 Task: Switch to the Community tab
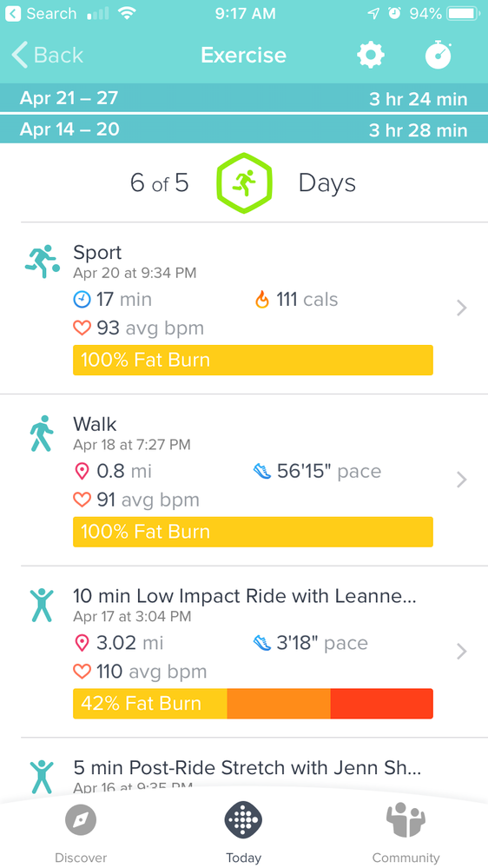pos(406,832)
